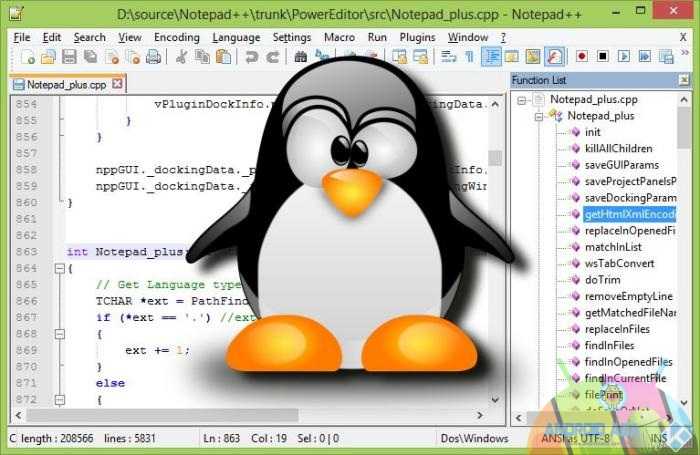Go to the replaceInFiles function
This screenshot has height=455, width=700.
[x=617, y=329]
